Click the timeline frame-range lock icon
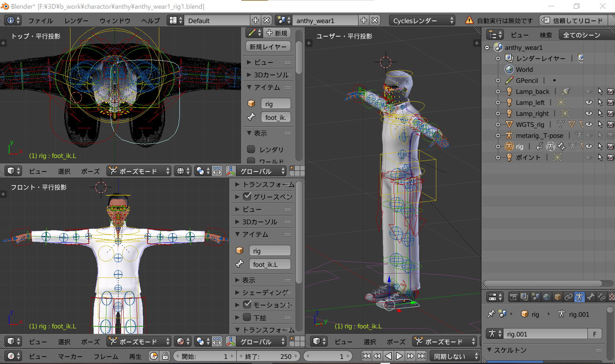Image resolution: width=615 pixels, height=364 pixels. pos(165,356)
